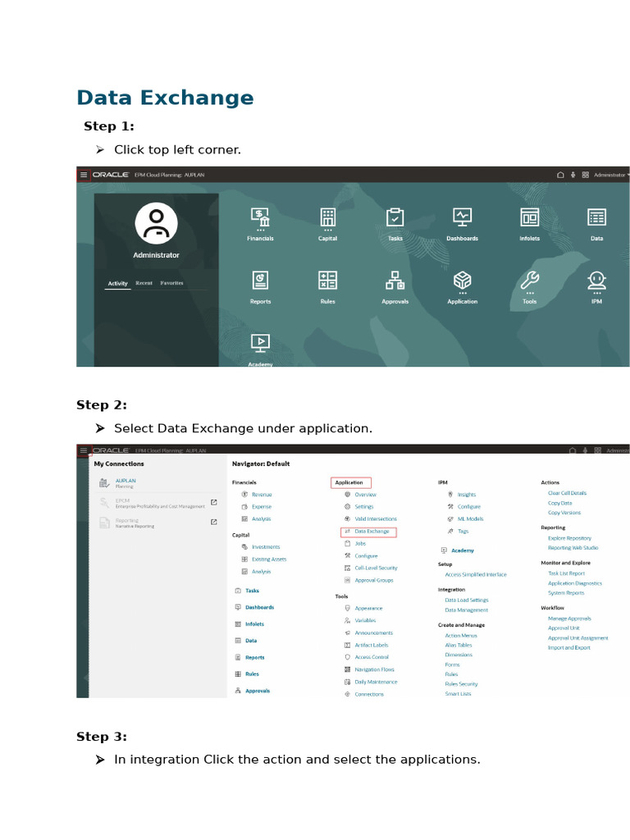Click the hamburger icon in the Navigator screenshot
The image size is (630, 840).
(x=84, y=450)
